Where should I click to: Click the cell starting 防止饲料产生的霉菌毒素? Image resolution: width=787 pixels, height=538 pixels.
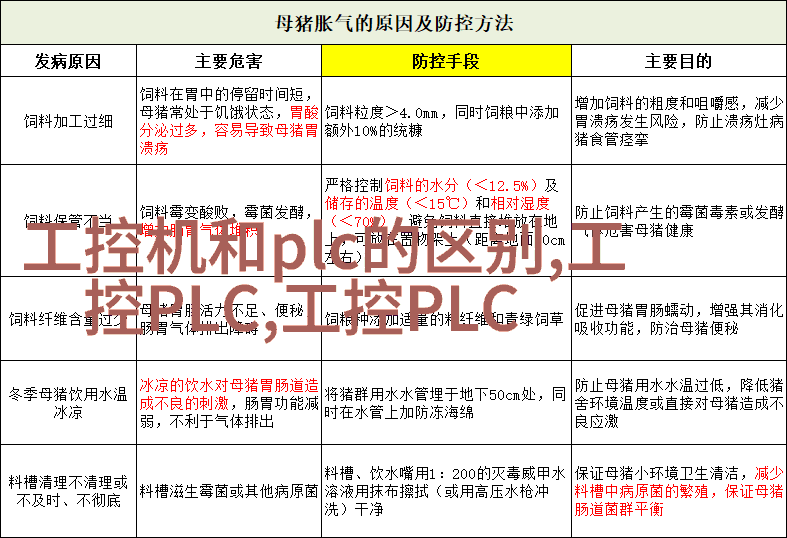pyautogui.click(x=679, y=220)
